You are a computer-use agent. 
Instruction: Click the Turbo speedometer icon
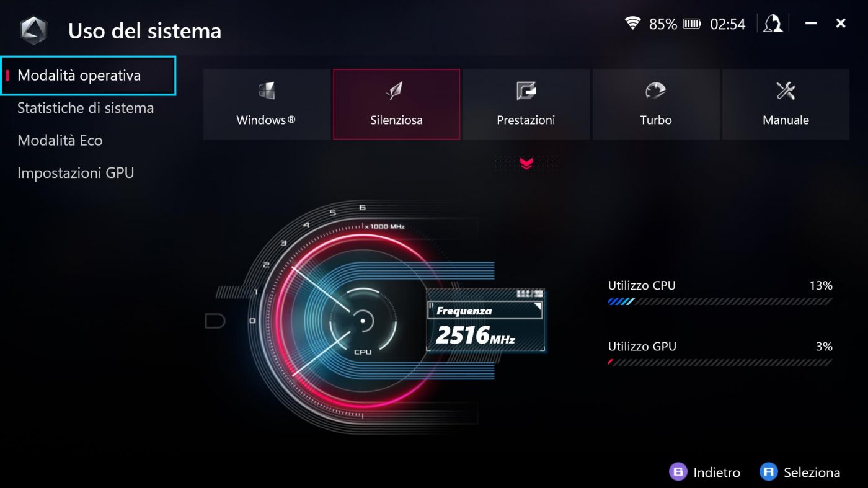click(x=655, y=91)
